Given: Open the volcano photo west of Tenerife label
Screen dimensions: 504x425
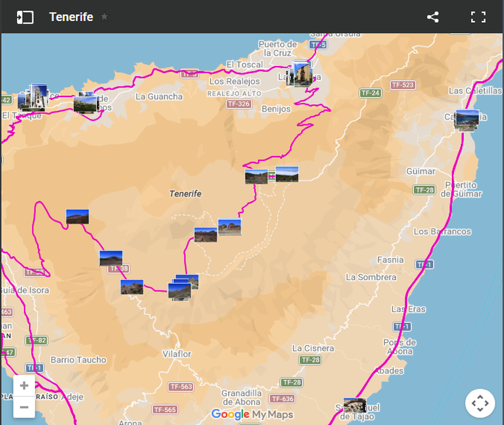Looking at the screenshot, I should click(x=77, y=216).
